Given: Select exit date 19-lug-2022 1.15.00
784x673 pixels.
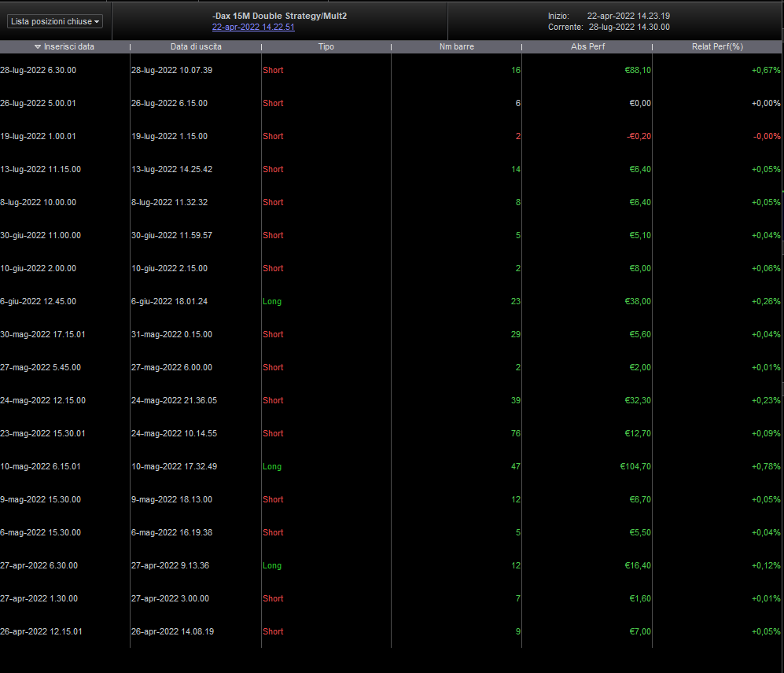Looking at the screenshot, I should [169, 136].
